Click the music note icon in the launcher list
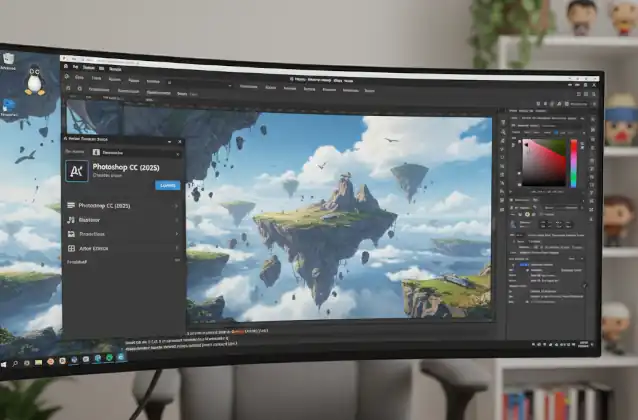 point(71,220)
